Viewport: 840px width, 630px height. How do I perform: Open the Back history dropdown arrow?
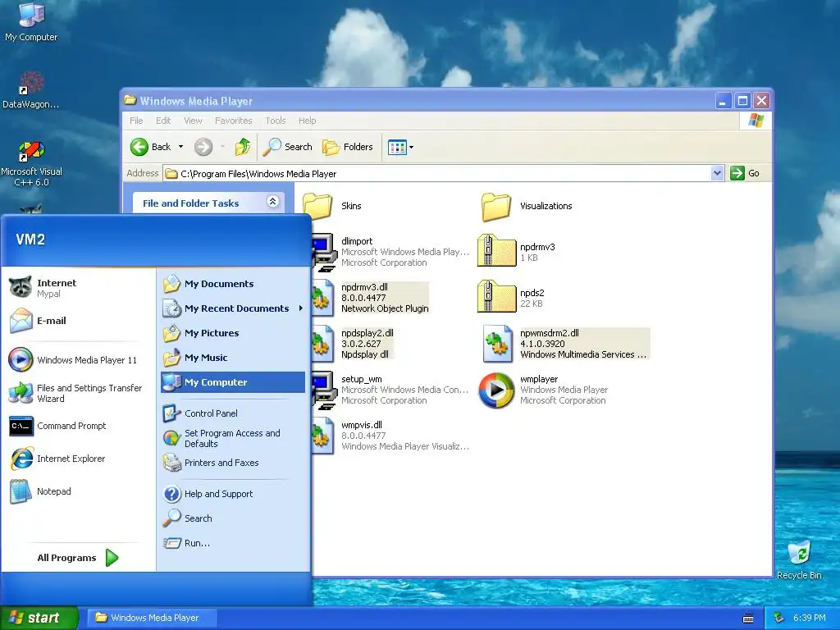pos(181,147)
